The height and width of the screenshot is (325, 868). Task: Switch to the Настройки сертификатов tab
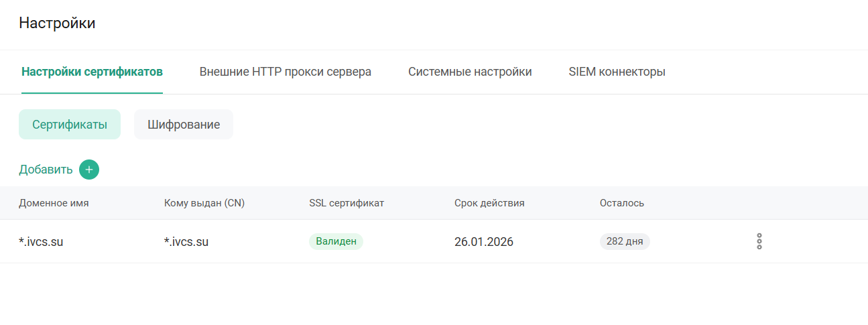92,72
